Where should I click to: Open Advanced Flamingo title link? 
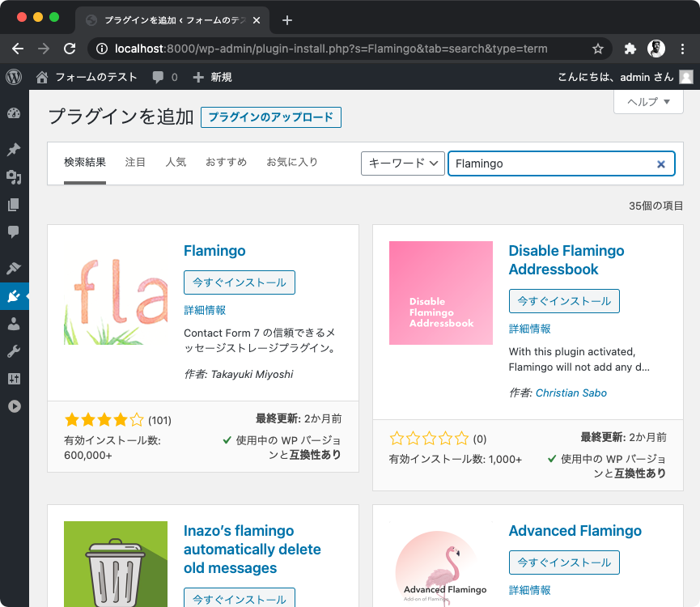(575, 531)
